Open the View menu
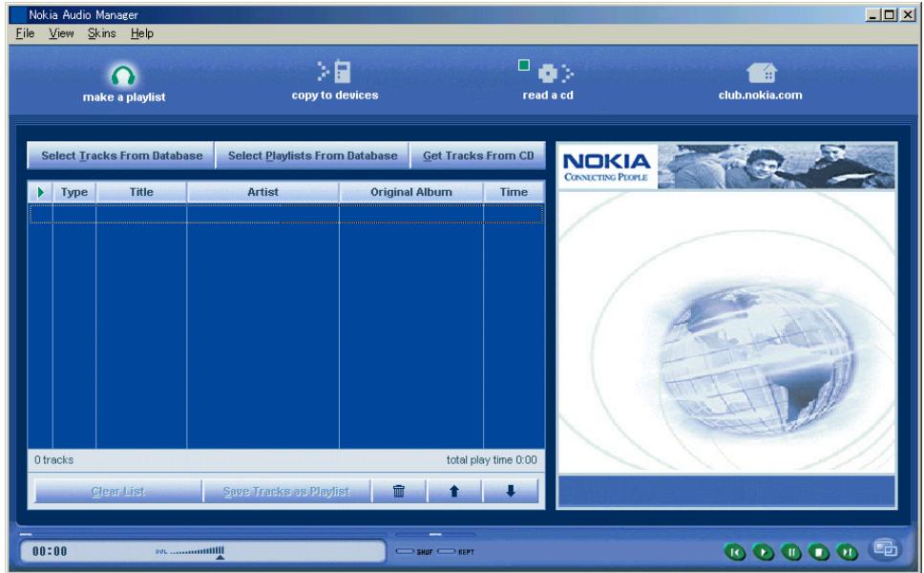Viewport: 924px width, 573px height. coord(61,33)
